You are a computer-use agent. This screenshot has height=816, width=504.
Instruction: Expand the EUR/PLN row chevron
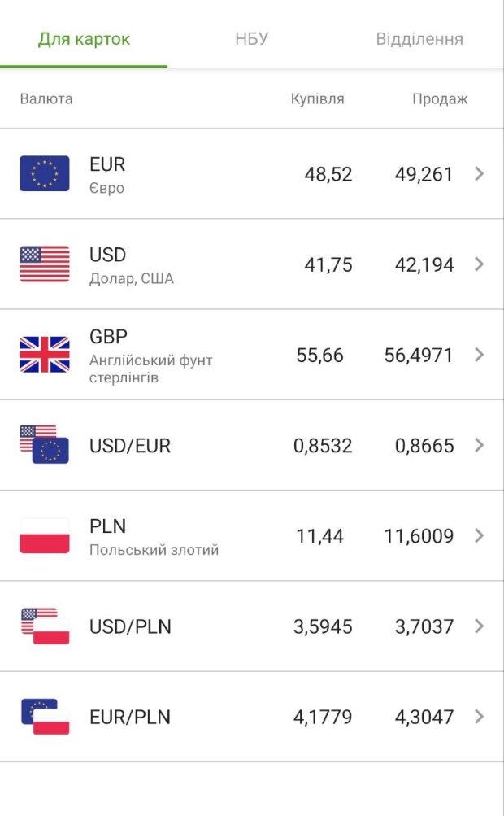click(x=479, y=717)
